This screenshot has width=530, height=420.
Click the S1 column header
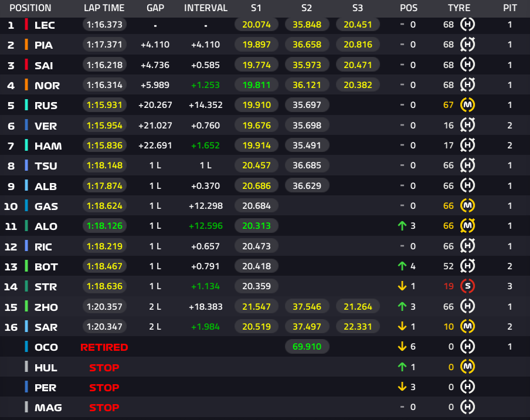tap(256, 8)
